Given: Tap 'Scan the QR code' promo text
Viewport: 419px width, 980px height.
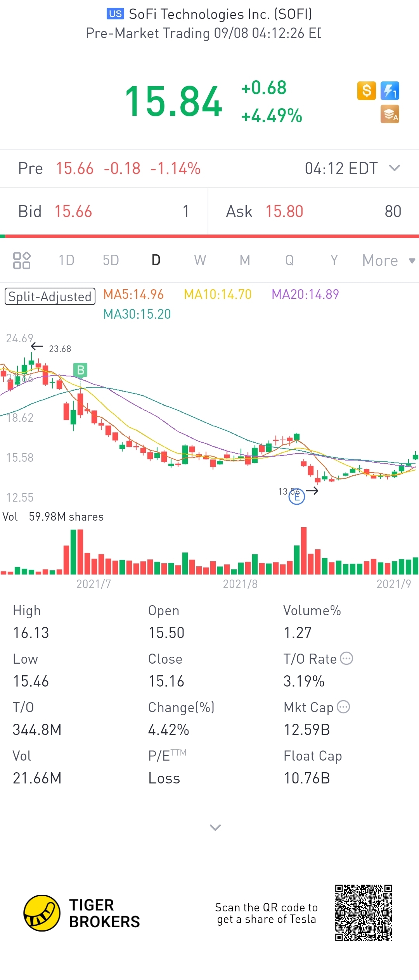Looking at the screenshot, I should [x=267, y=913].
